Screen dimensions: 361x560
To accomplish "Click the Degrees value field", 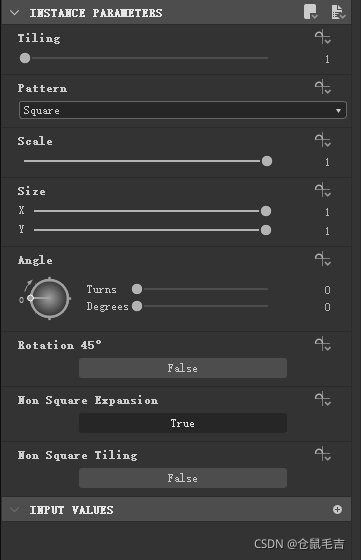I will [x=327, y=307].
